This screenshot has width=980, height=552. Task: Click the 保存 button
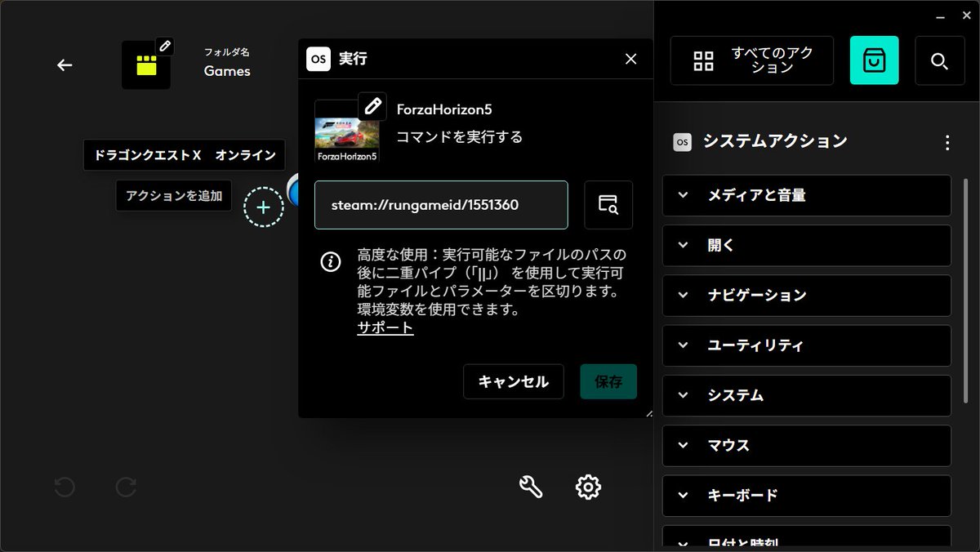pos(608,381)
